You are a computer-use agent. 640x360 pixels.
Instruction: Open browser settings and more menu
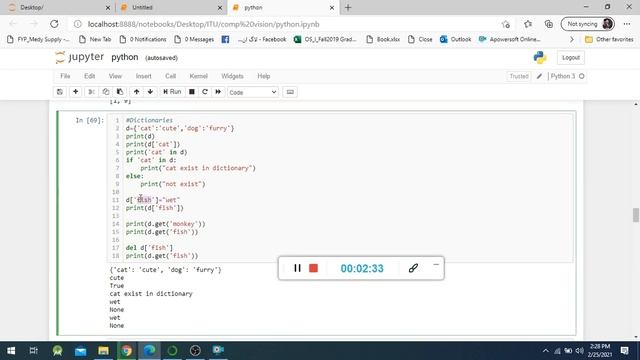(627, 24)
